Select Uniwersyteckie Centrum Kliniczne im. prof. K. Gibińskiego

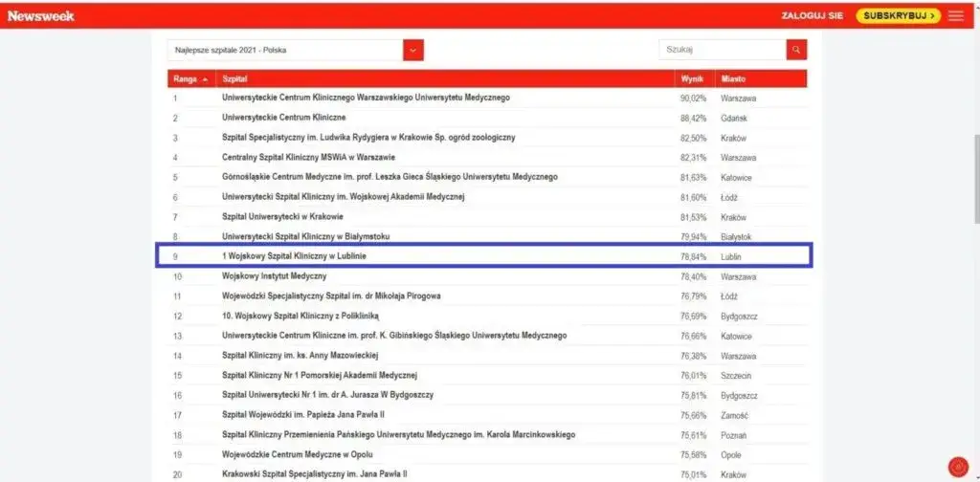click(x=394, y=336)
